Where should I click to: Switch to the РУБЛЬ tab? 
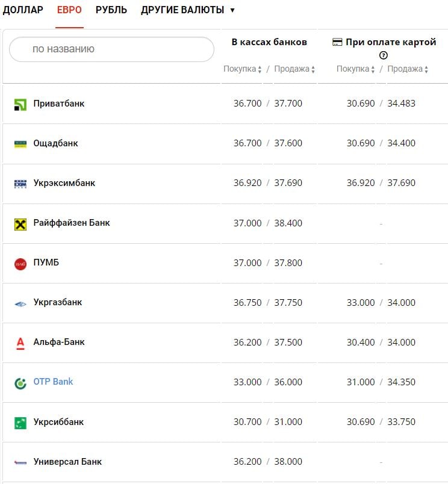pyautogui.click(x=111, y=10)
